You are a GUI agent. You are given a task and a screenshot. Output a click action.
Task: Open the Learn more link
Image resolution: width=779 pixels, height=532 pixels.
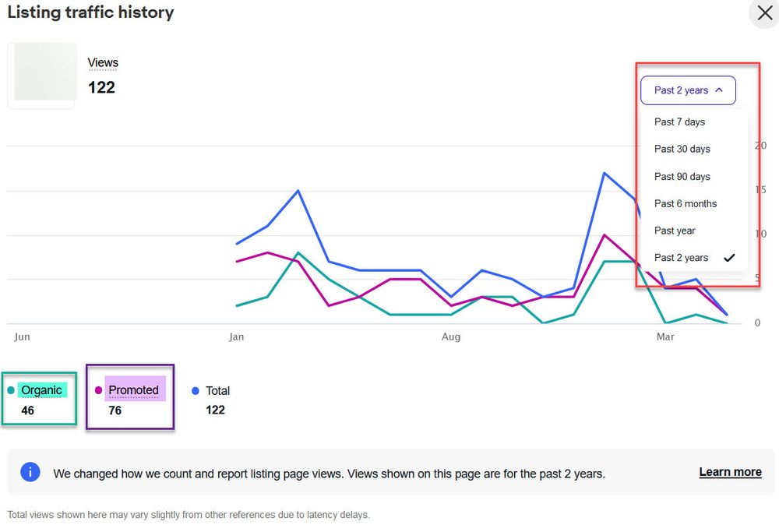730,471
